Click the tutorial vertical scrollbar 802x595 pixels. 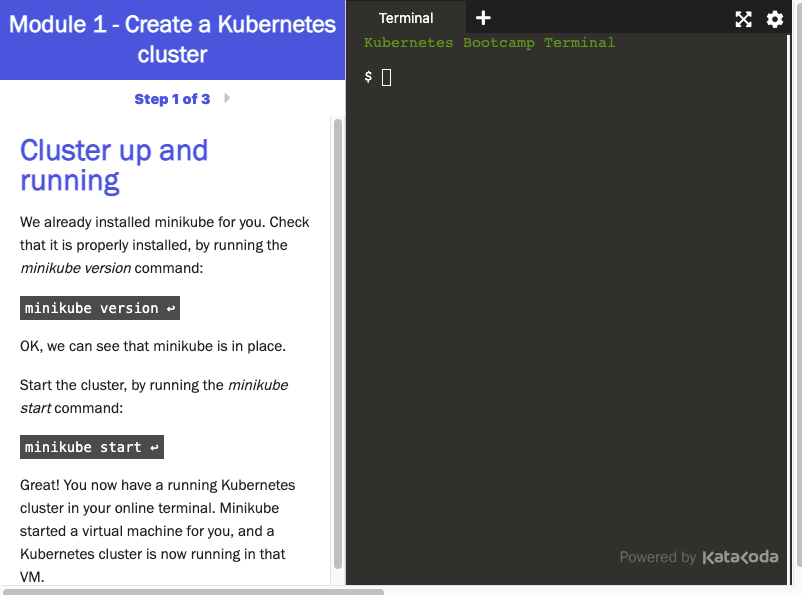tap(338, 343)
